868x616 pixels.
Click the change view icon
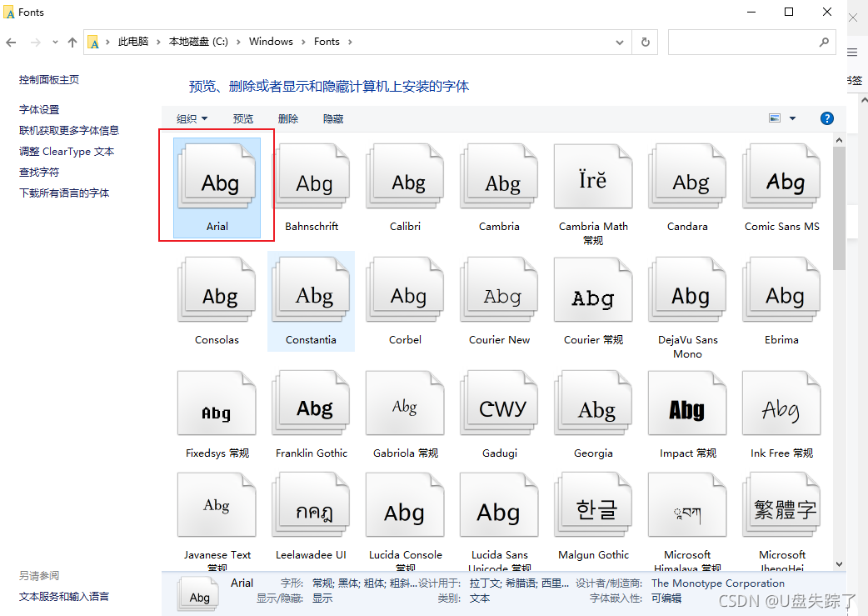775,118
